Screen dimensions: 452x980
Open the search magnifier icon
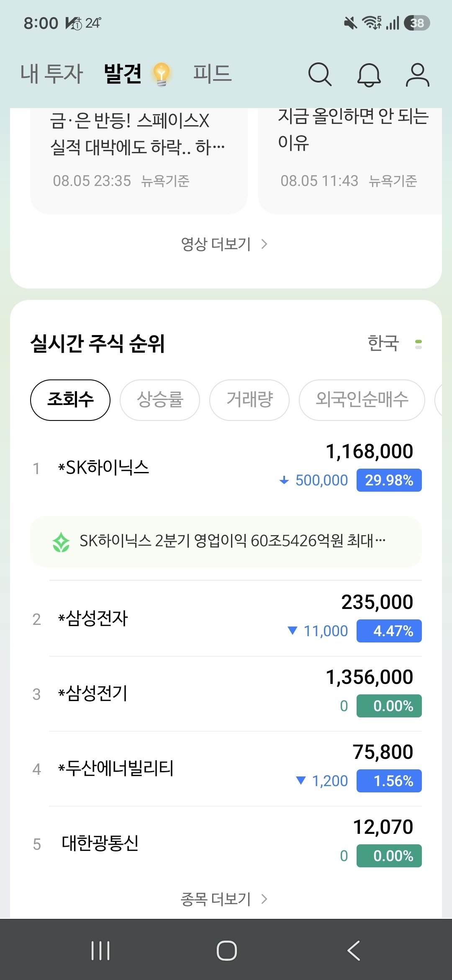[320, 75]
